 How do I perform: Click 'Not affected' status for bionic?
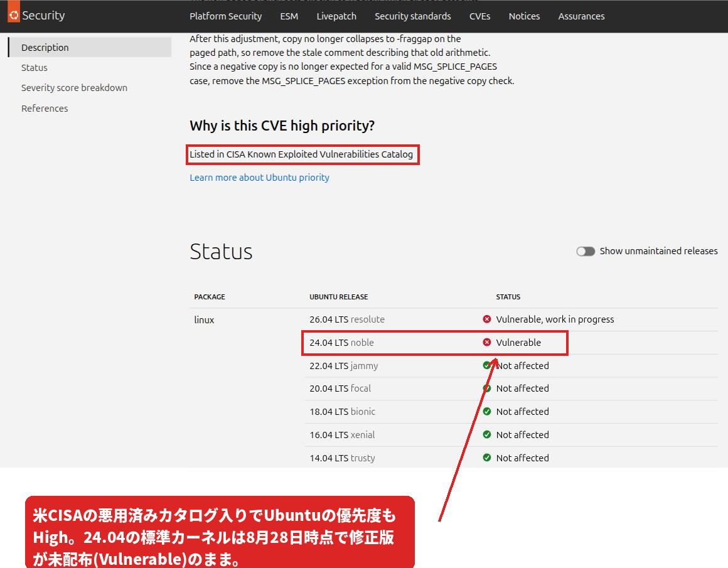522,412
